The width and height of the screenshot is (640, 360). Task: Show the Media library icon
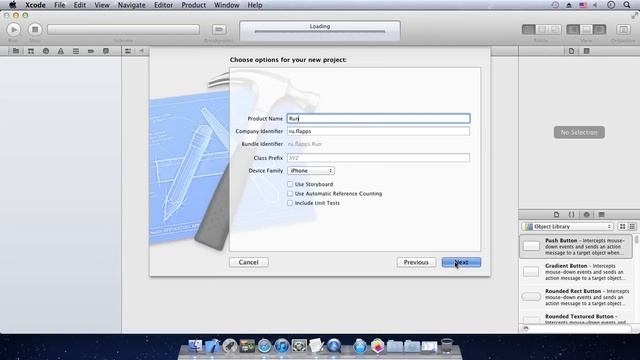coord(601,214)
